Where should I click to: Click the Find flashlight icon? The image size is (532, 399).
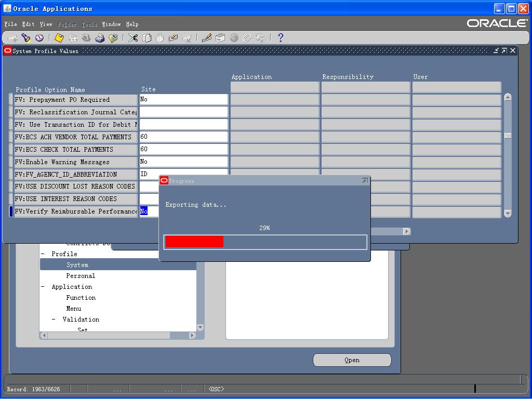click(26, 38)
